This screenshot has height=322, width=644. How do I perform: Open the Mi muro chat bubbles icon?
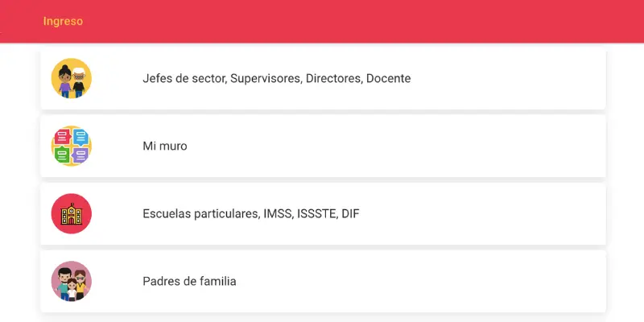click(x=71, y=147)
